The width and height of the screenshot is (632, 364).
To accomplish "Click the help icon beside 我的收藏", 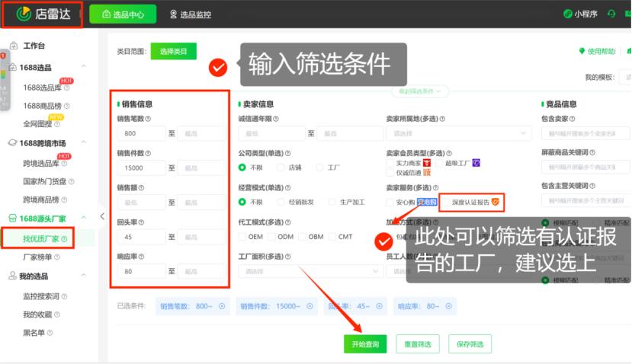I will [57, 315].
